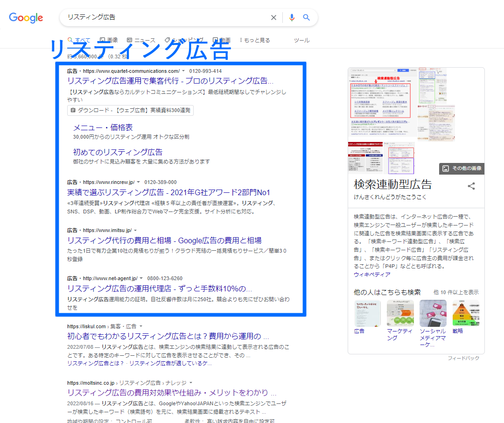Open the ニュース search tab
Screen dimensions: 504x423
pos(141,40)
